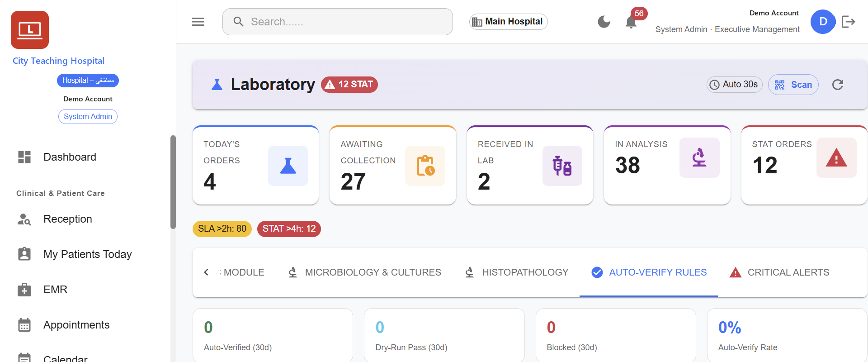Click the SLA >2h: 80 chip
Screen dimensions: 868x362
point(222,229)
